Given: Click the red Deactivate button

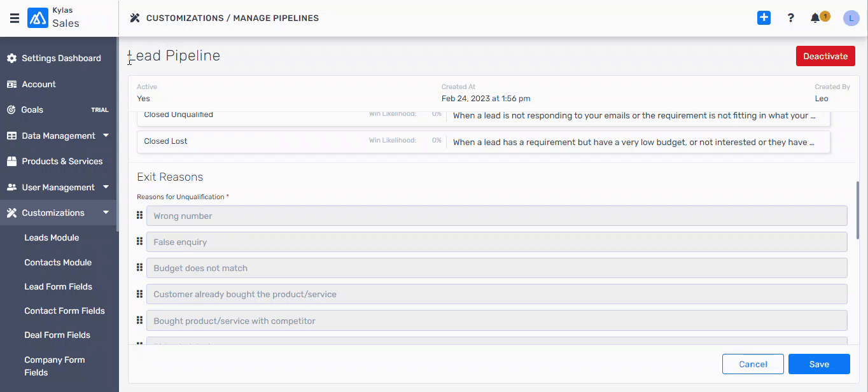Looking at the screenshot, I should click(x=825, y=56).
